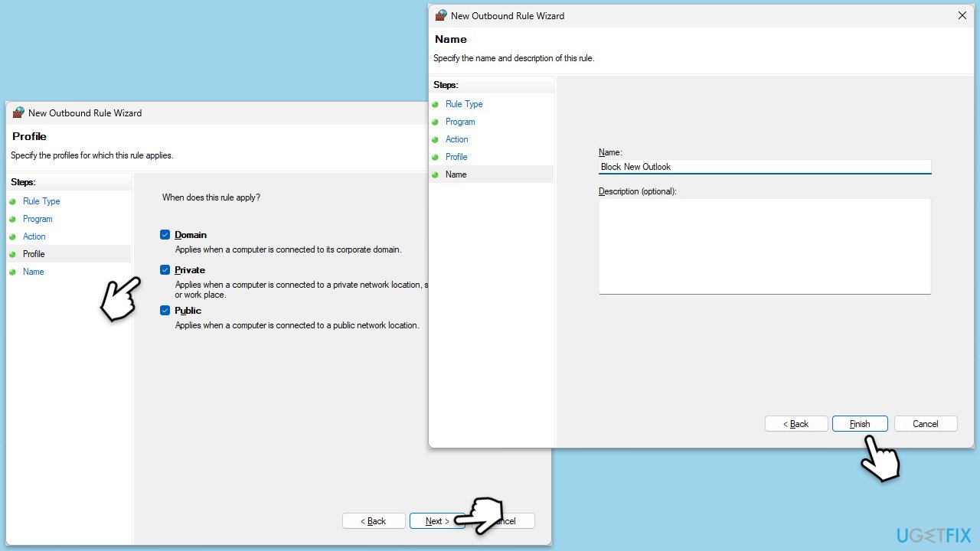Click green bullet beside Name in Profile wizard
Screen dimensions: 980x551
click(13, 272)
